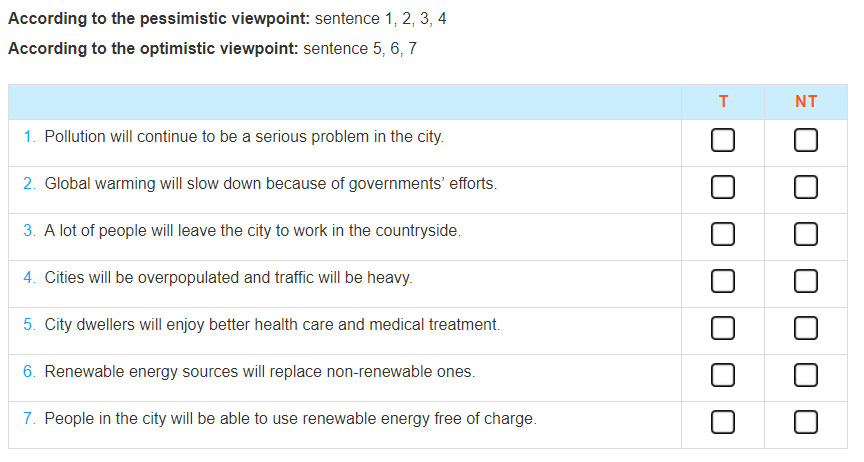Check NT for health care sentence 5
Image resolution: width=864 pixels, height=462 pixels.
pyautogui.click(x=805, y=328)
